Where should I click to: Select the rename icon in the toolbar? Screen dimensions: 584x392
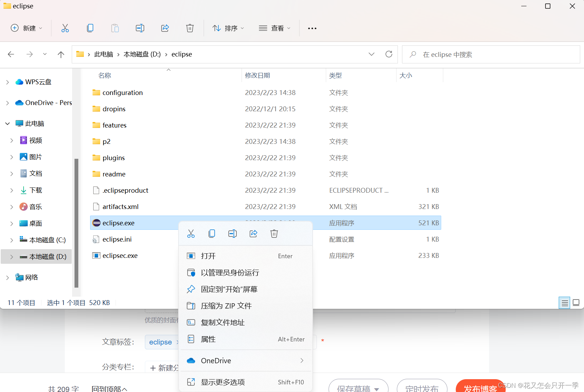(x=140, y=28)
